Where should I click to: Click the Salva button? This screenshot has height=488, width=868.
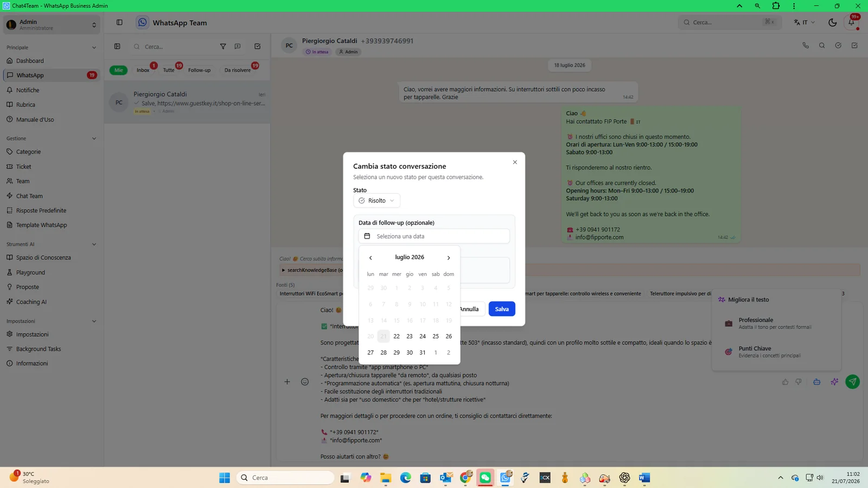tap(502, 309)
